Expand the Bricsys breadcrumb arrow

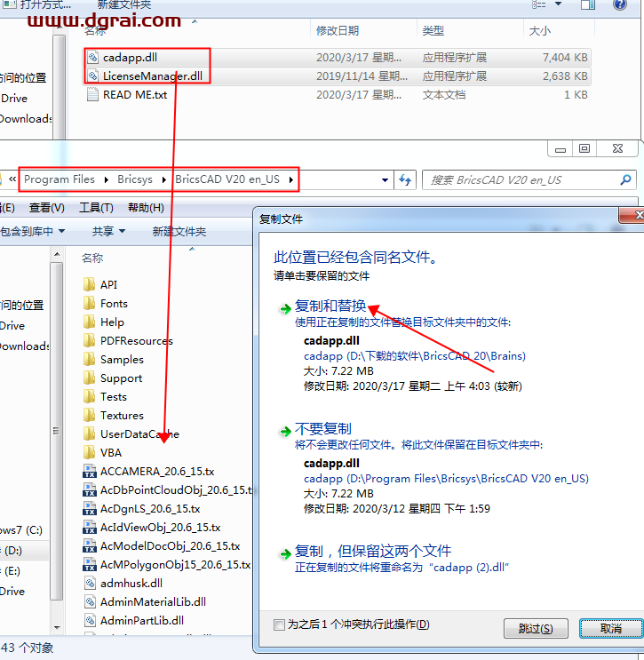(163, 179)
